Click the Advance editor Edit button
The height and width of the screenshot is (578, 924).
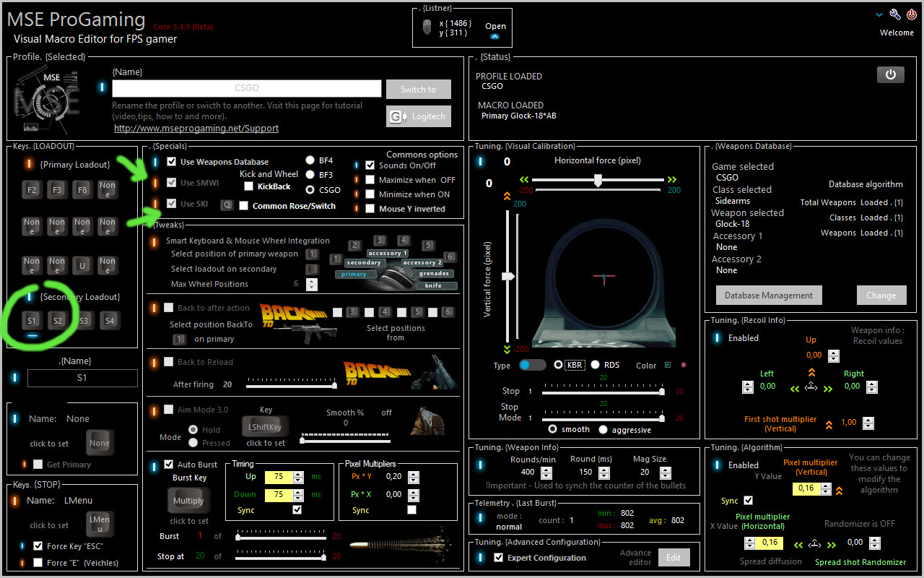pyautogui.click(x=674, y=558)
